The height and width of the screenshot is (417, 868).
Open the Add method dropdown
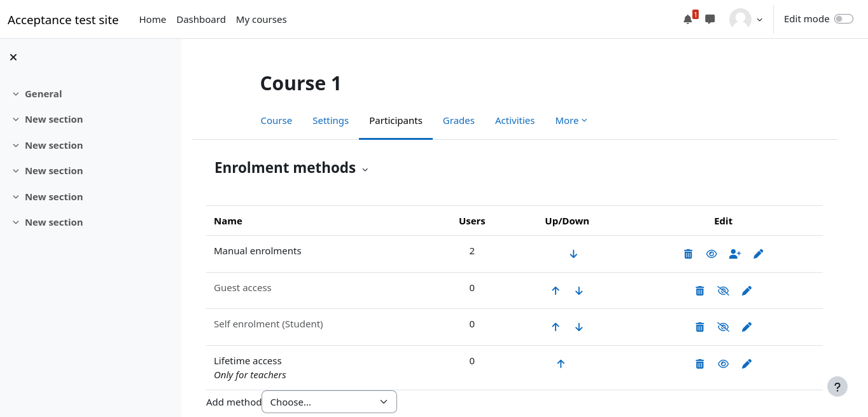pos(329,402)
